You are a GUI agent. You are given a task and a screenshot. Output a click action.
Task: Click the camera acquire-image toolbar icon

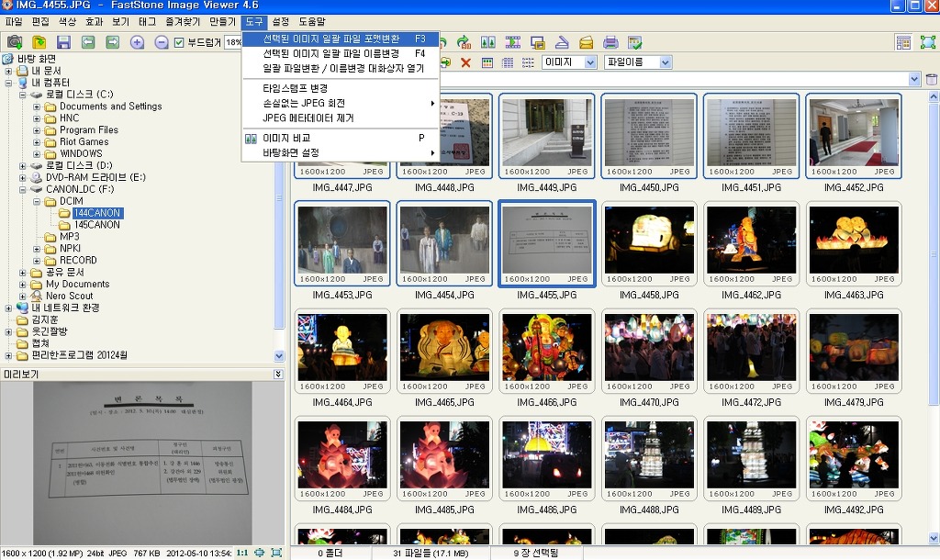tap(15, 42)
